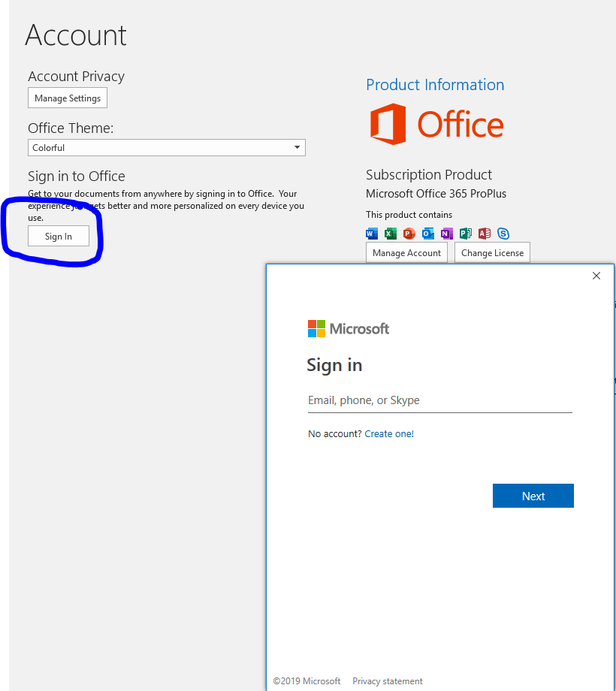Click the PowerPoint app icon
This screenshot has height=691, width=616.
(409, 234)
